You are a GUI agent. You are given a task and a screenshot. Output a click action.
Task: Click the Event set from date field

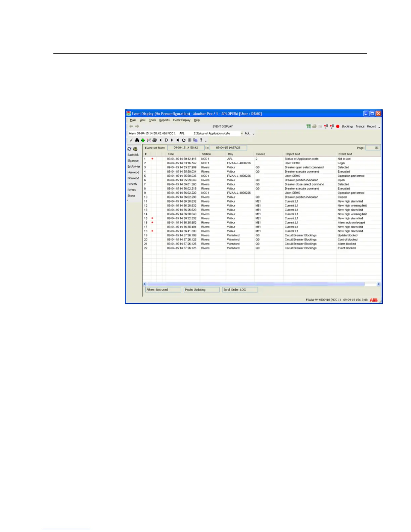[186, 148]
